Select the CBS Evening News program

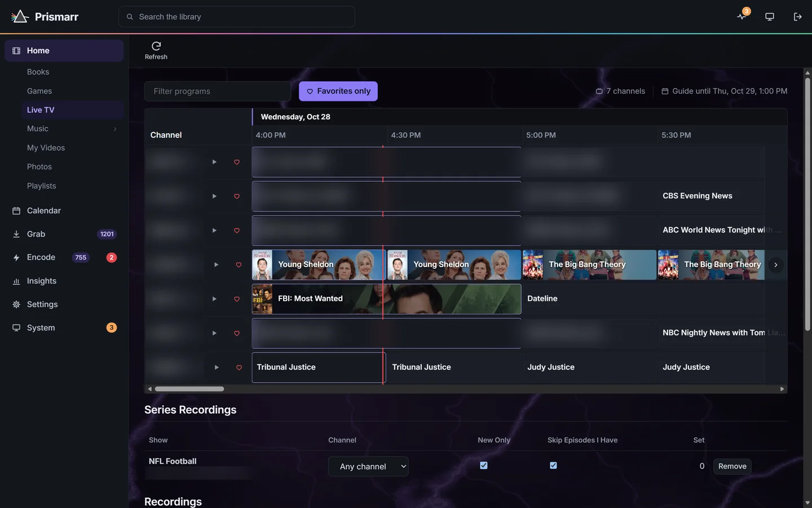[711, 196]
